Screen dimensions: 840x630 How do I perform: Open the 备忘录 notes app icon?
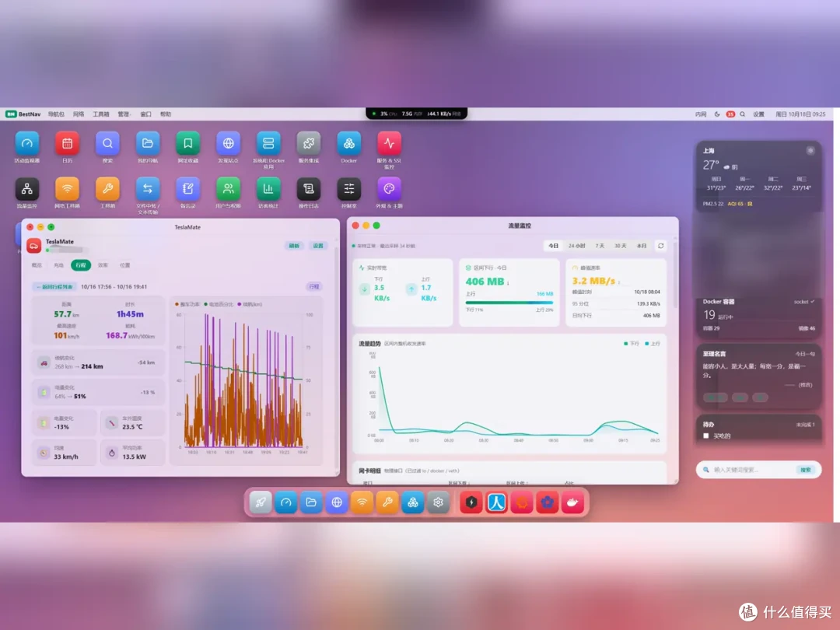click(x=187, y=189)
